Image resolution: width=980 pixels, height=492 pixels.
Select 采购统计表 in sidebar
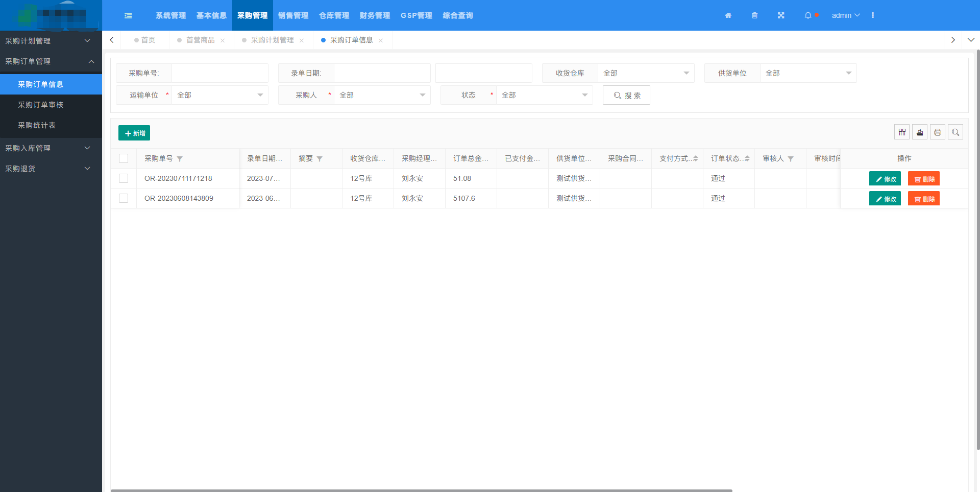pos(51,125)
